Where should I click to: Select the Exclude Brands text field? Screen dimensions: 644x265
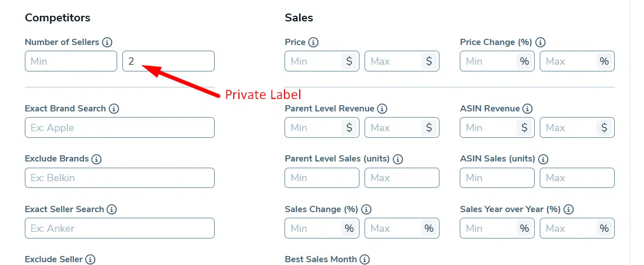pos(119,178)
